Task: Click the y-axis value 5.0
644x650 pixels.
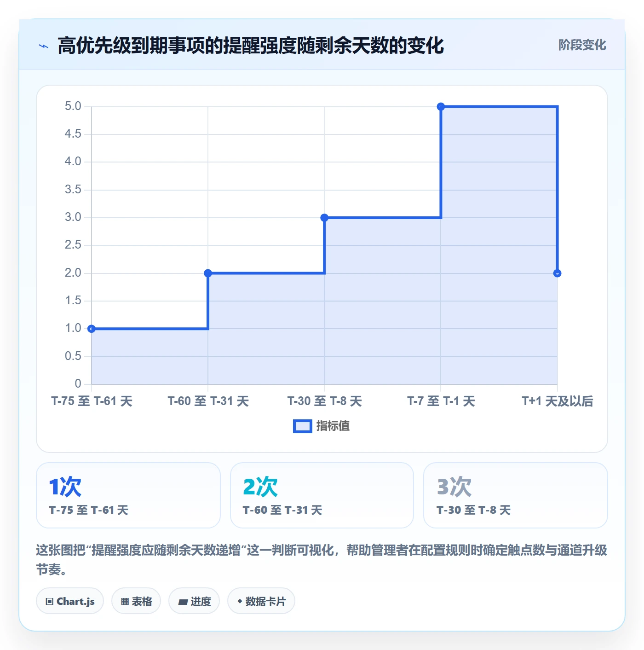Action: 73,106
